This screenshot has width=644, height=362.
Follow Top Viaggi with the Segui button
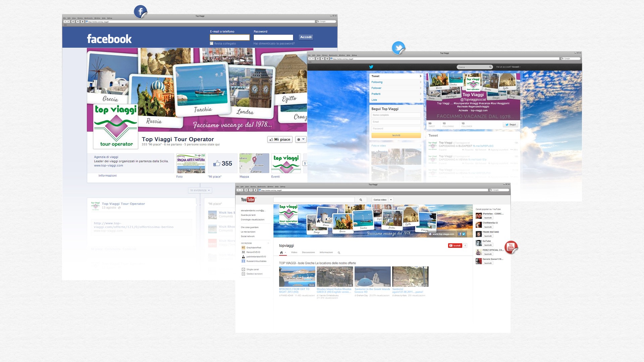(x=511, y=125)
